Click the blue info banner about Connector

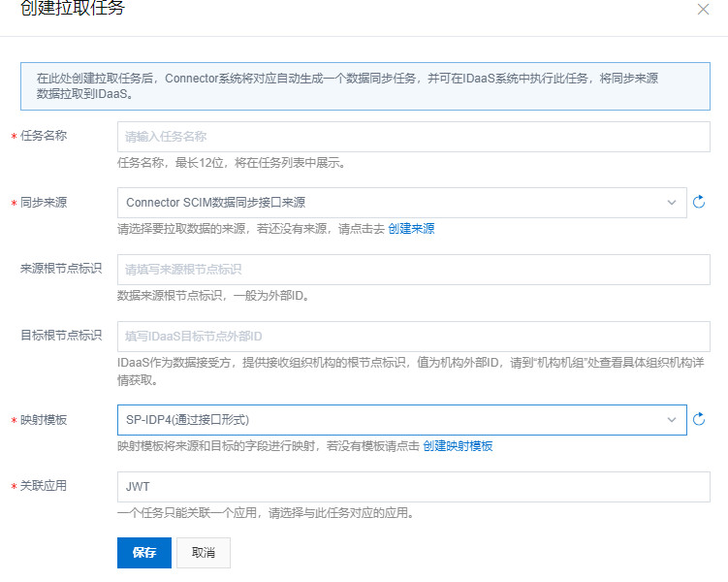click(364, 86)
